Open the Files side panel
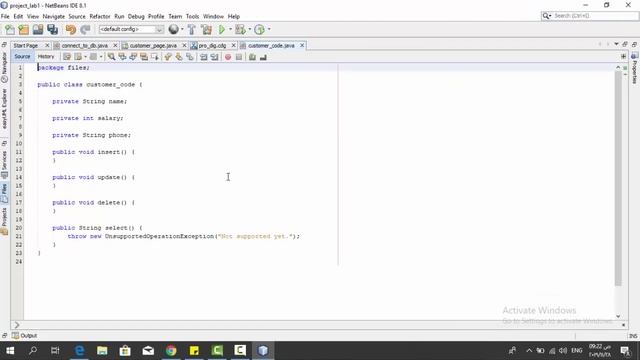The image size is (640, 360). click(x=4, y=193)
